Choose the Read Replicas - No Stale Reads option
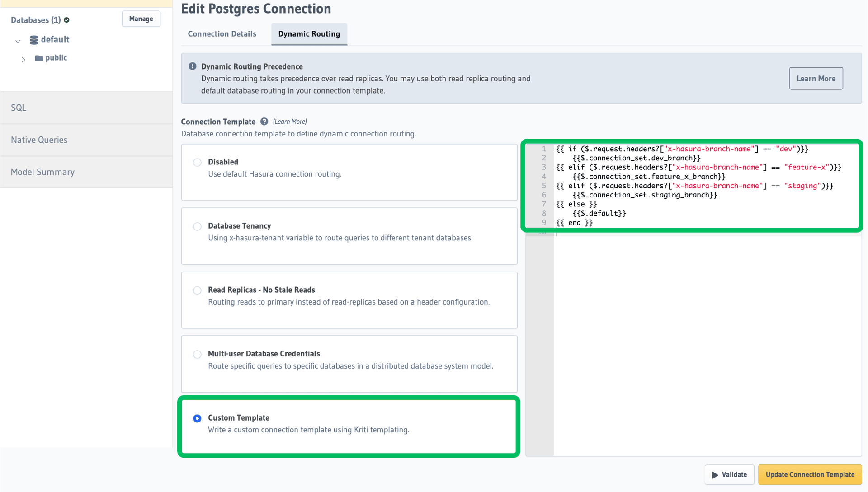The height and width of the screenshot is (492, 868). (x=197, y=291)
